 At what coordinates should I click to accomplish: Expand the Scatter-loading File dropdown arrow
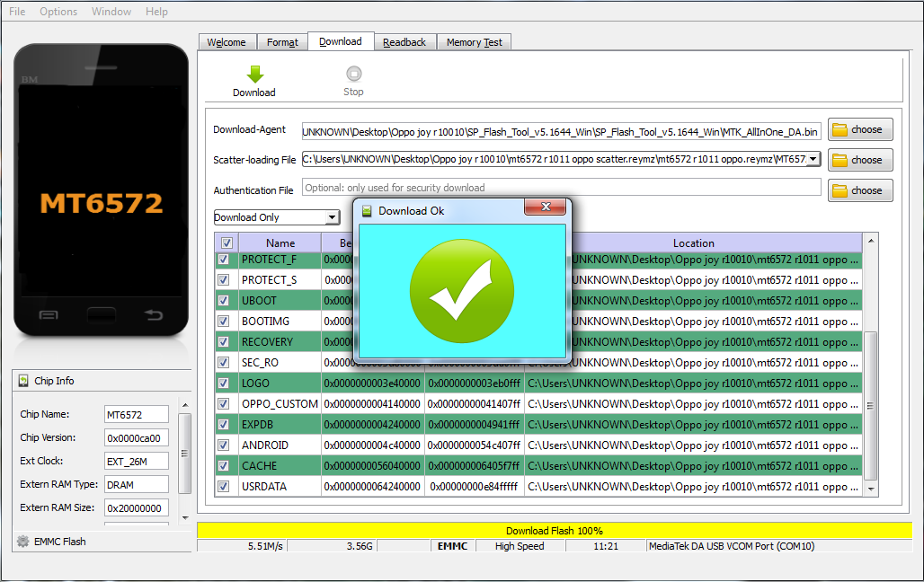click(x=813, y=159)
